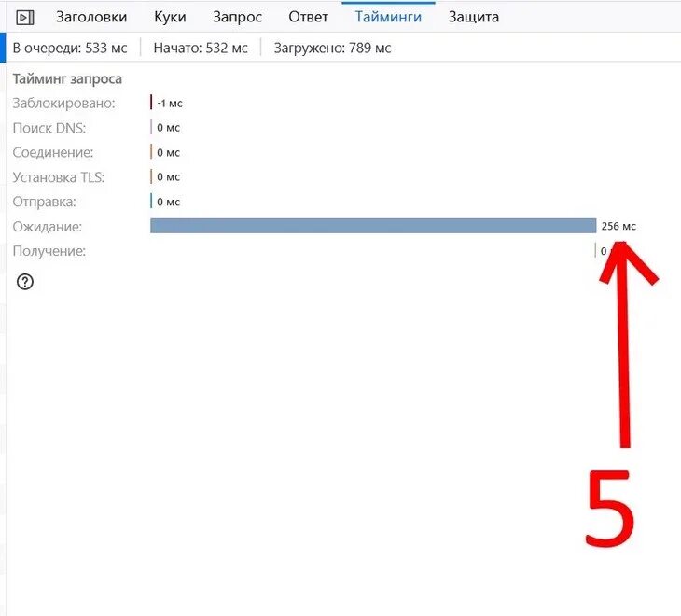Click the "Начато: 532 мс" text
Viewport: 681px width, 616px height.
point(201,48)
